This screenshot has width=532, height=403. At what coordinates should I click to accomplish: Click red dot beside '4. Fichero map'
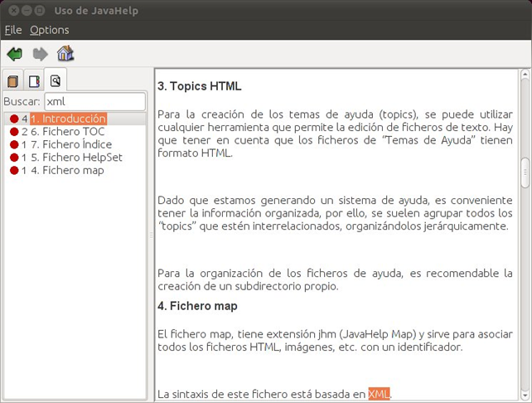point(14,171)
